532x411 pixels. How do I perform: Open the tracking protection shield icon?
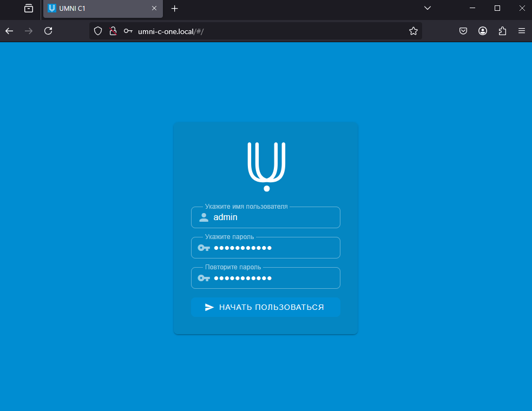pyautogui.click(x=98, y=31)
